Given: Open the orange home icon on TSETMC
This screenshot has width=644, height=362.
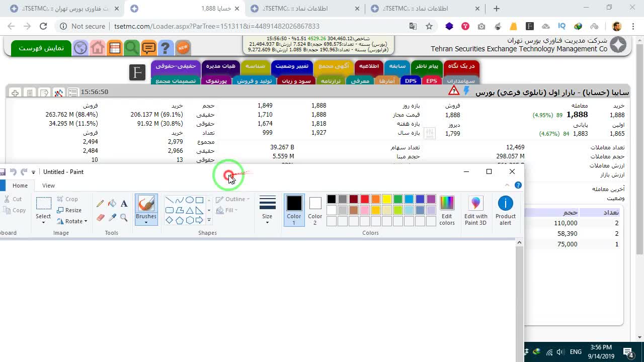Looking at the screenshot, I should [98, 48].
